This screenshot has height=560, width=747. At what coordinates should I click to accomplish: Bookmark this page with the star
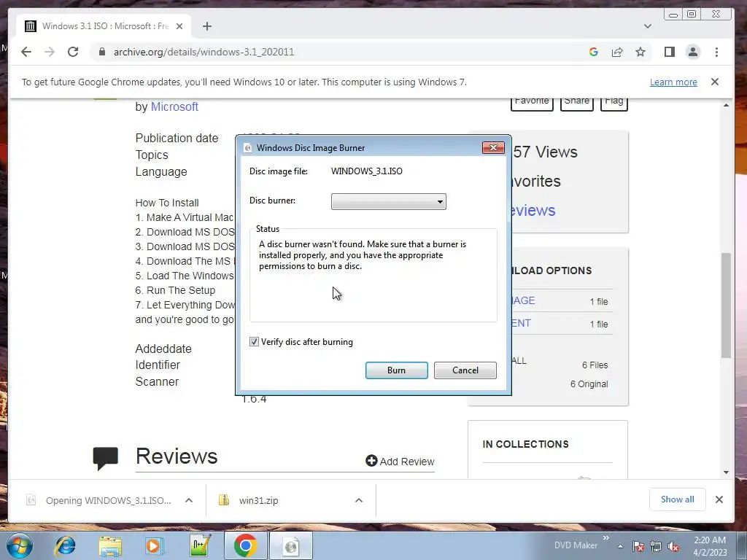[x=640, y=52]
